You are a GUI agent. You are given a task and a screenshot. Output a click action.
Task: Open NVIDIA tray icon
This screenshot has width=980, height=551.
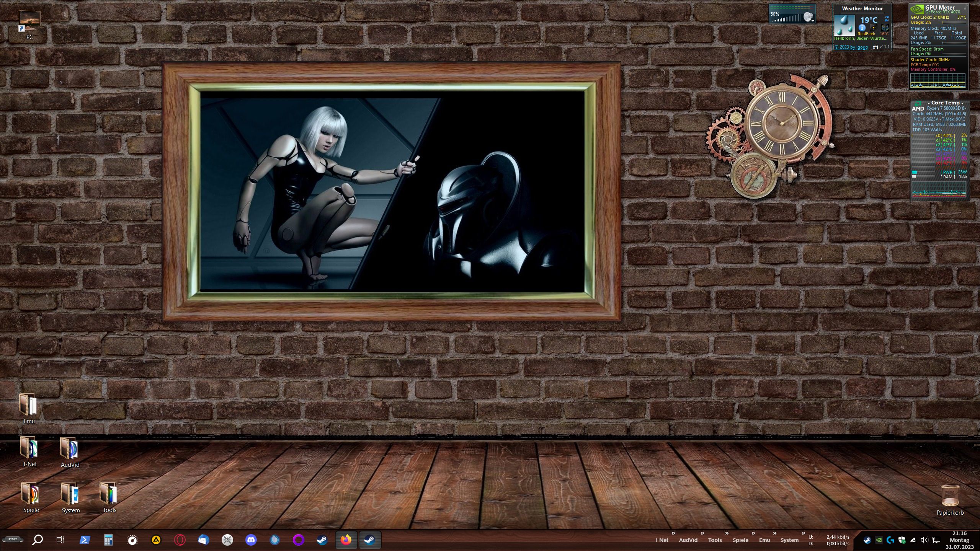[879, 540]
